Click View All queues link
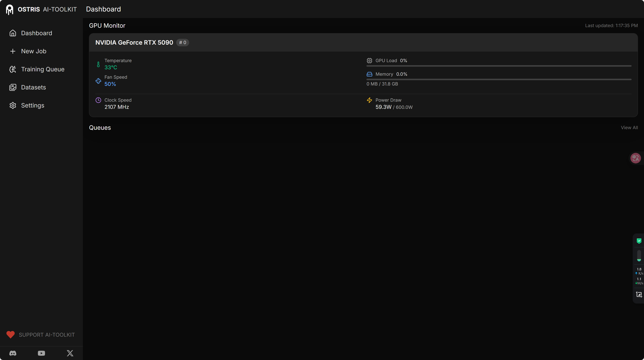Image resolution: width=644 pixels, height=360 pixels. (629, 127)
